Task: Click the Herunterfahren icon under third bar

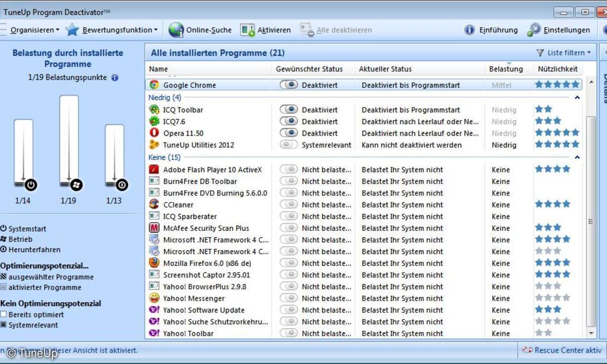Action: [x=122, y=185]
